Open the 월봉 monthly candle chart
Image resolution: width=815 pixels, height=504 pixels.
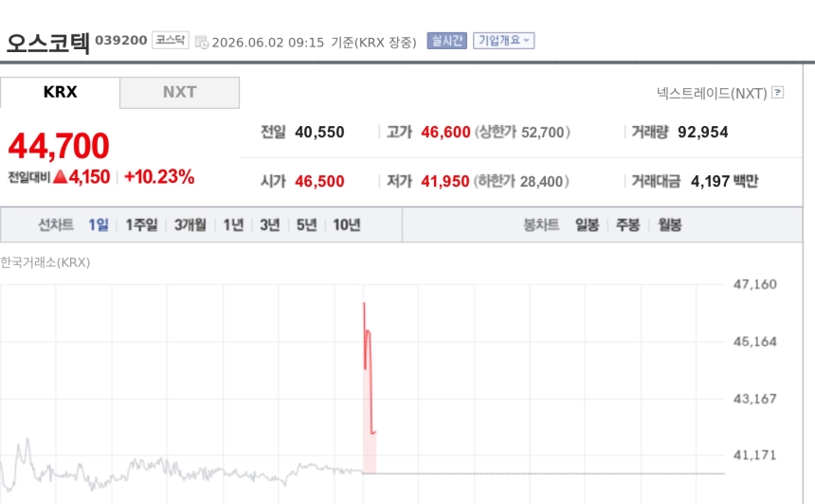point(670,225)
